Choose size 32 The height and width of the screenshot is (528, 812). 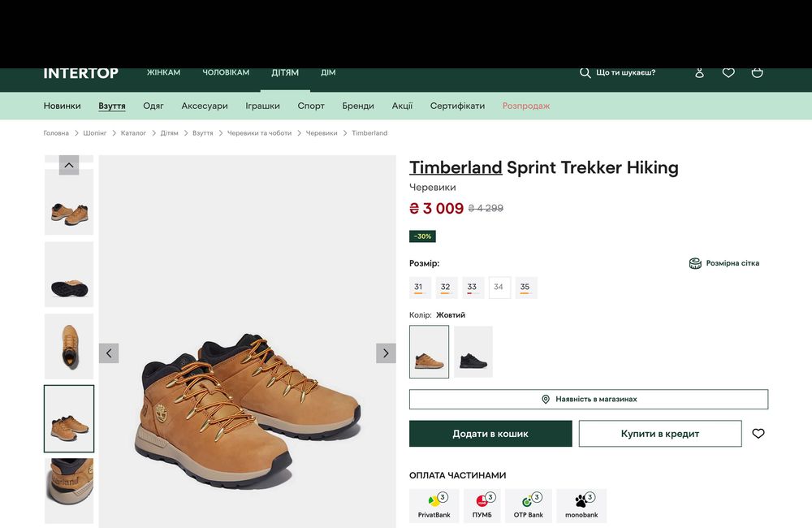[x=447, y=288]
